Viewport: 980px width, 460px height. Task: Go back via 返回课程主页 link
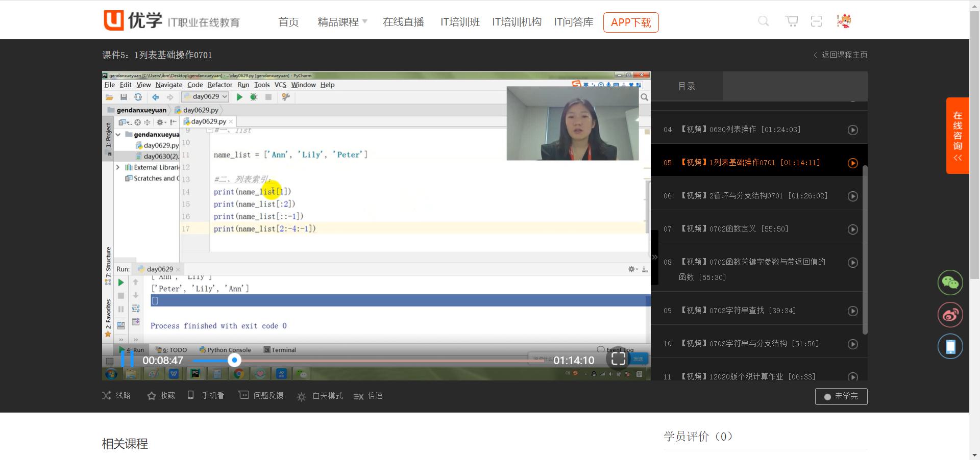pyautogui.click(x=840, y=55)
